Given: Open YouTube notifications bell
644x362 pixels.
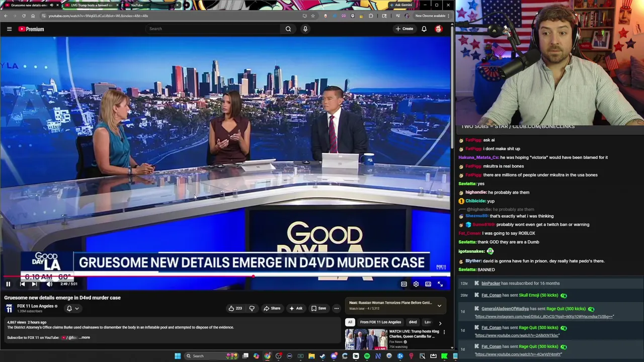Looking at the screenshot, I should [x=424, y=29].
